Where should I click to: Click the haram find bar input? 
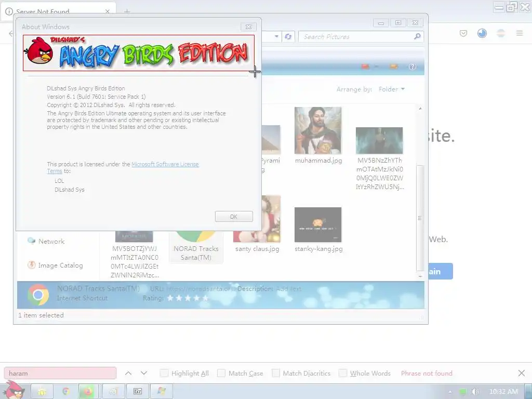(x=60, y=373)
